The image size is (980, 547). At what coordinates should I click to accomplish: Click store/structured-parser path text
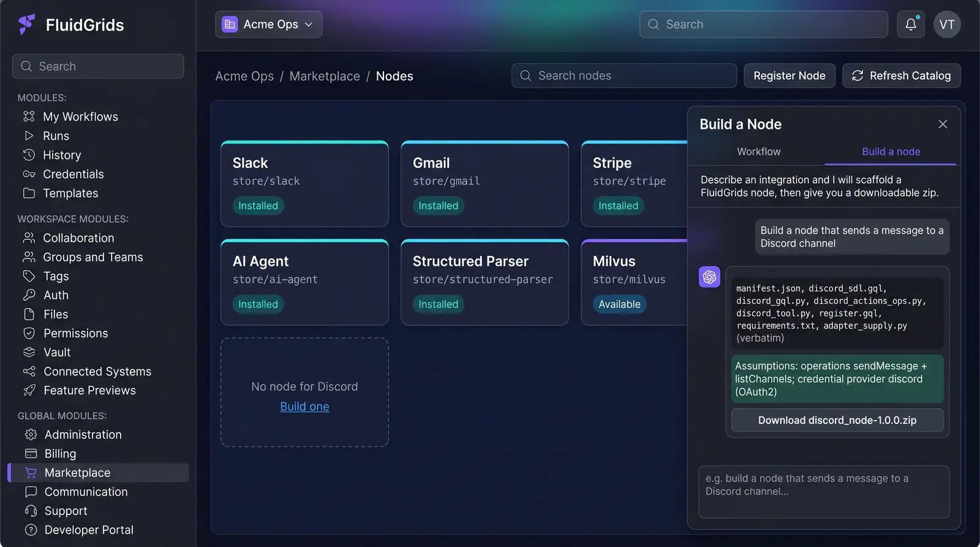pos(483,279)
